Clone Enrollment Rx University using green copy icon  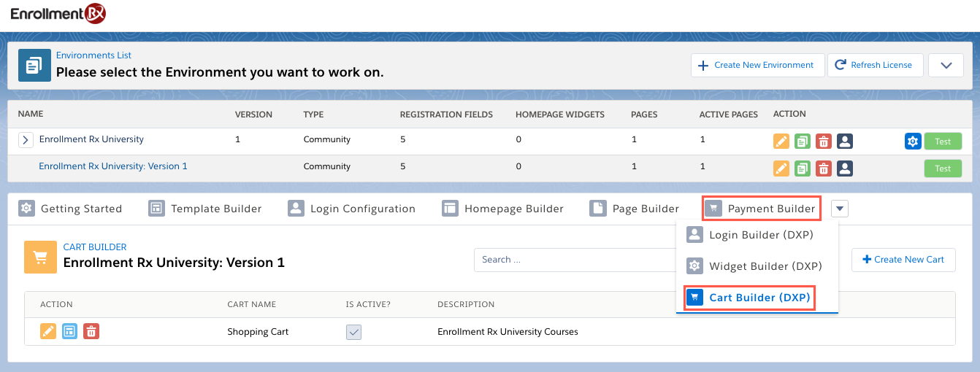[x=803, y=142]
